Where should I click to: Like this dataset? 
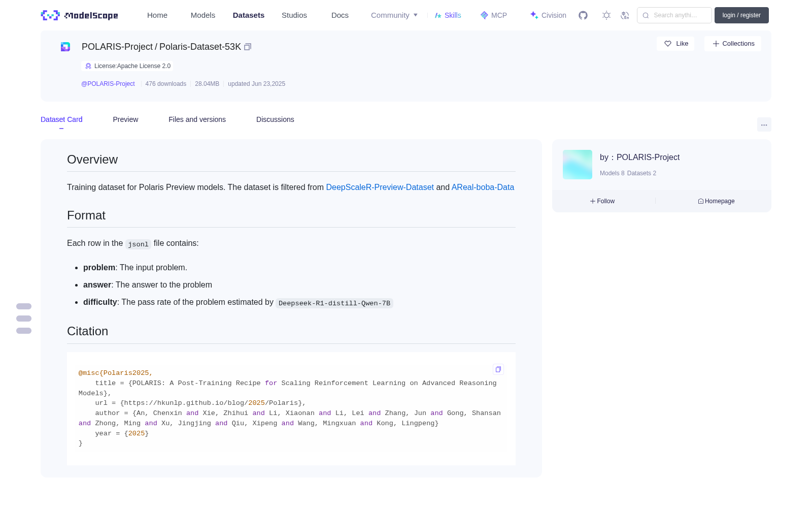click(675, 44)
